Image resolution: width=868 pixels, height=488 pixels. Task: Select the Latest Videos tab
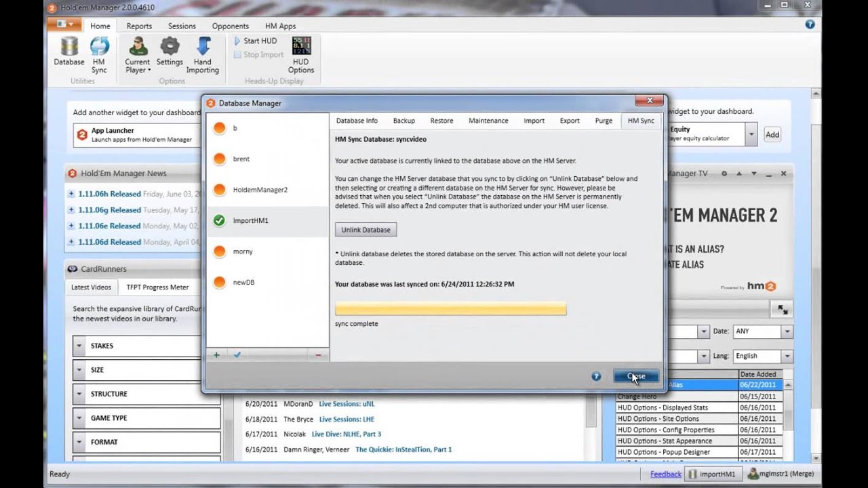click(91, 287)
